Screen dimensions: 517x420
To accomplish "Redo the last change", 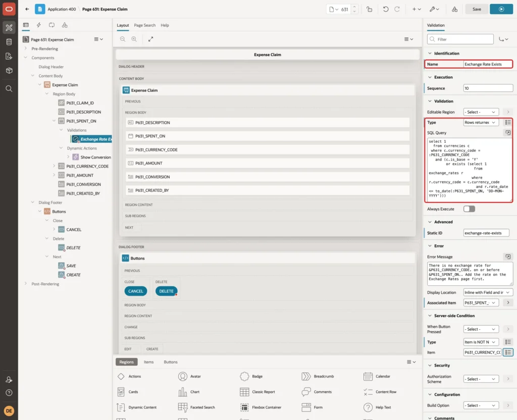I will (x=397, y=9).
